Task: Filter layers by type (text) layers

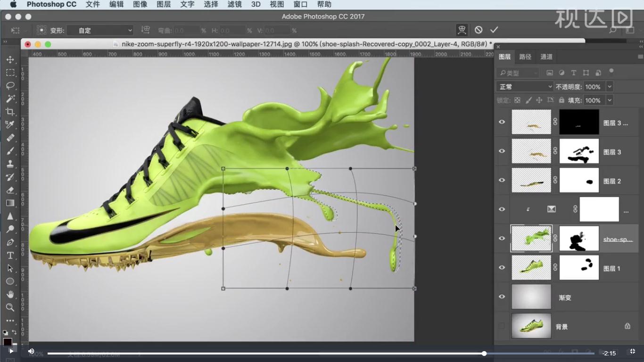Action: (x=574, y=73)
